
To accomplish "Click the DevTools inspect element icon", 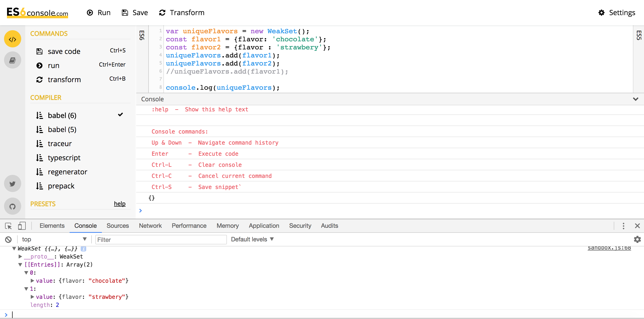I will click(x=8, y=226).
